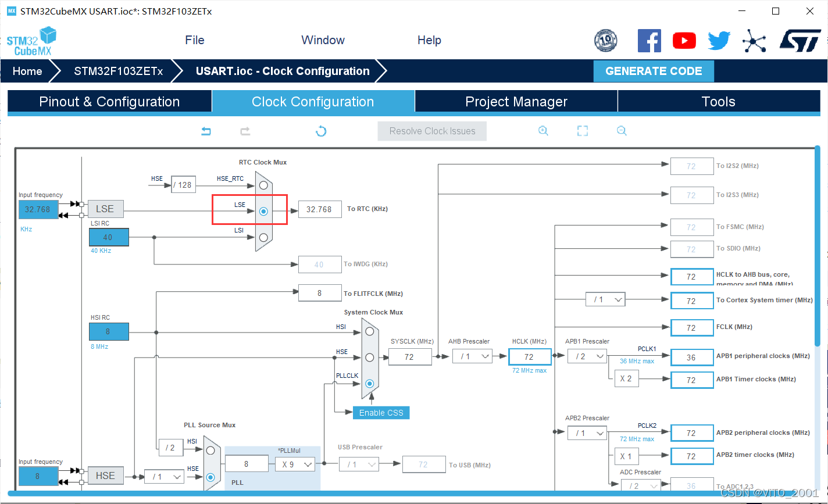Open the AHB Prescaler dropdown

point(472,356)
